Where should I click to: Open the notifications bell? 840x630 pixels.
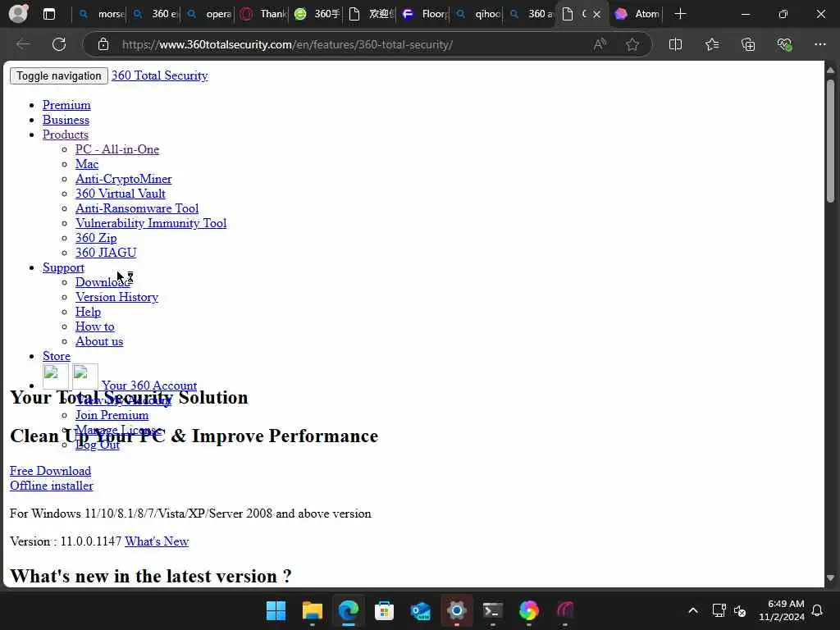817,610
